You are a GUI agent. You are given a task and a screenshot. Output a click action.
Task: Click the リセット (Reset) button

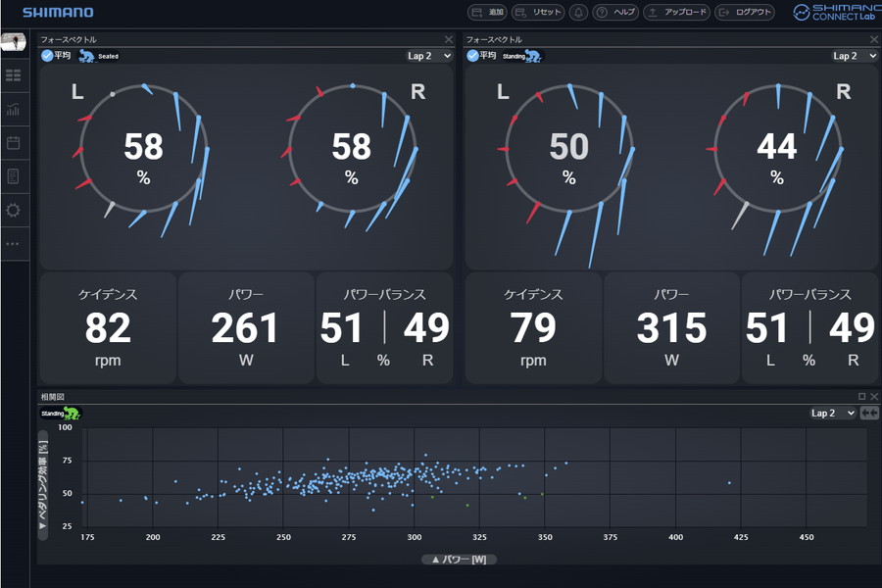[x=538, y=13]
